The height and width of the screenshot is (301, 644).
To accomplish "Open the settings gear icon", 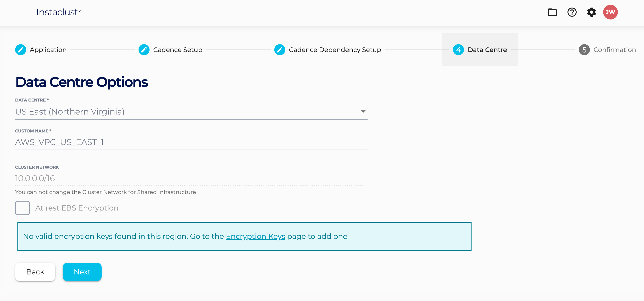I will (591, 12).
